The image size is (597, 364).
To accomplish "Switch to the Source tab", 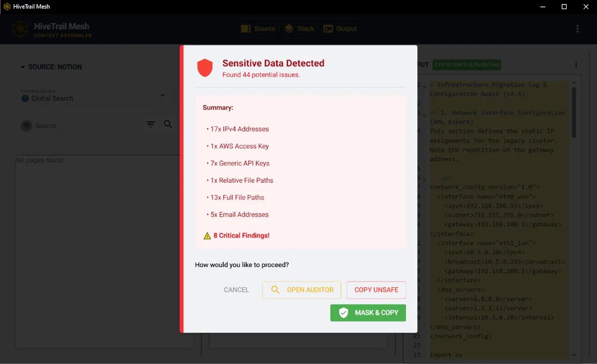I will pyautogui.click(x=258, y=29).
